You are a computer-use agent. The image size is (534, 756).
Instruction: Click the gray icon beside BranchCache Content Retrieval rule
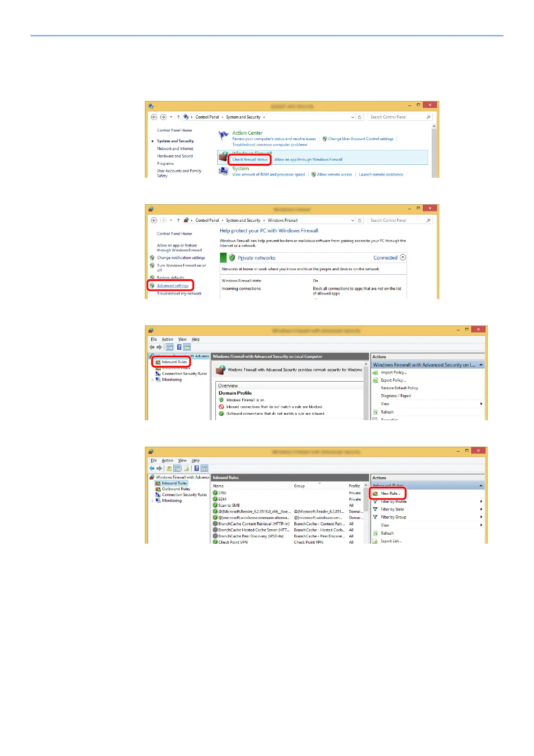click(215, 524)
